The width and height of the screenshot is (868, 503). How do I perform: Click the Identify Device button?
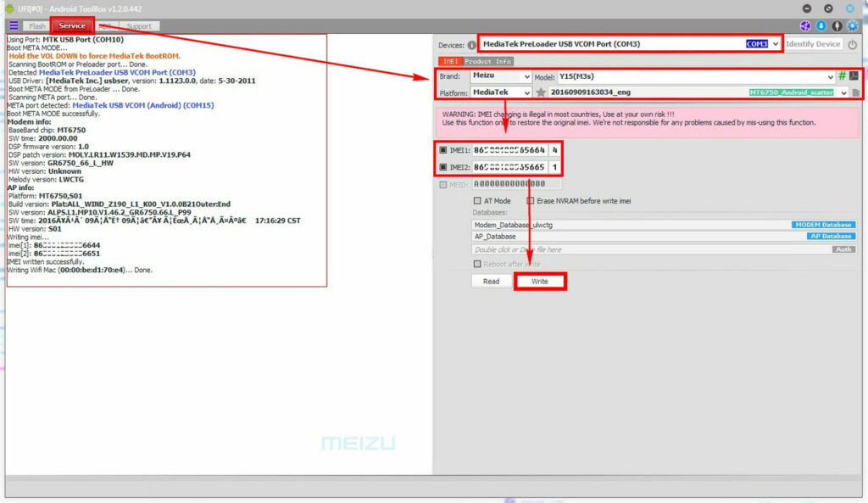812,43
